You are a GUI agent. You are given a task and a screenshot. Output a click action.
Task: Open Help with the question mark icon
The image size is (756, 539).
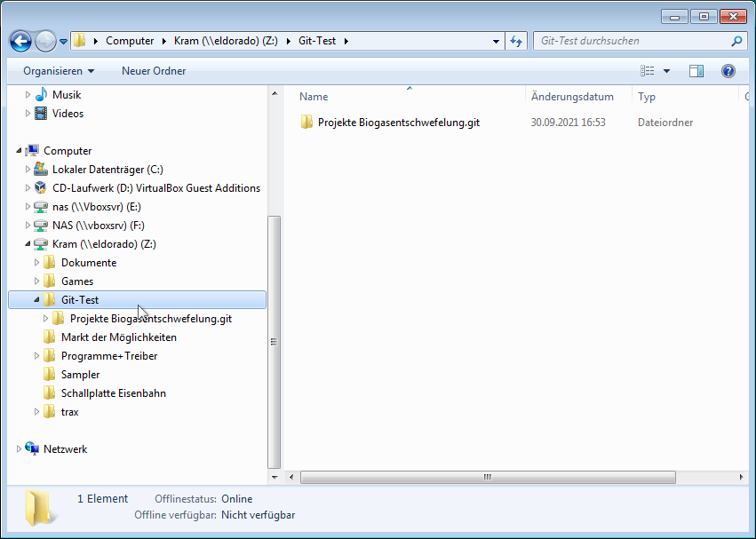pos(728,71)
